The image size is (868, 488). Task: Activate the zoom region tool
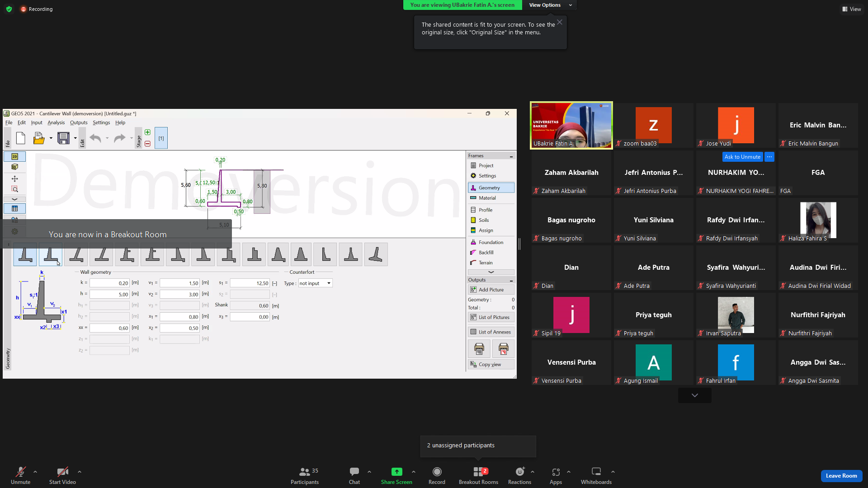tap(14, 189)
